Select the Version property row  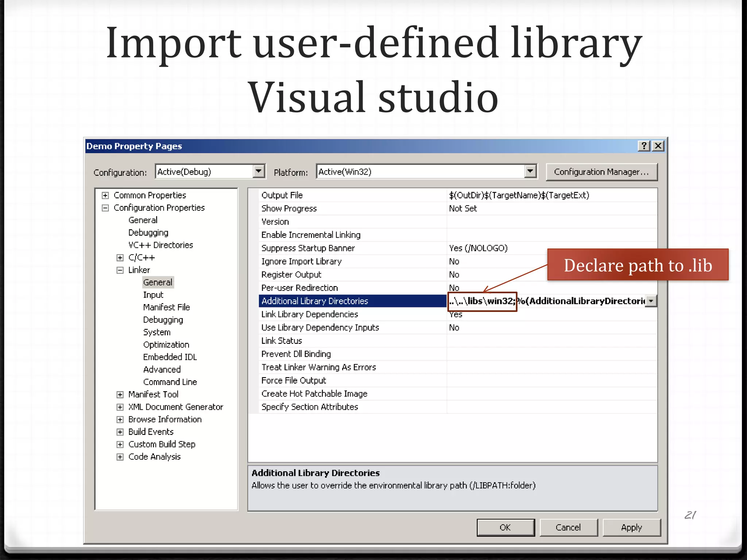352,222
